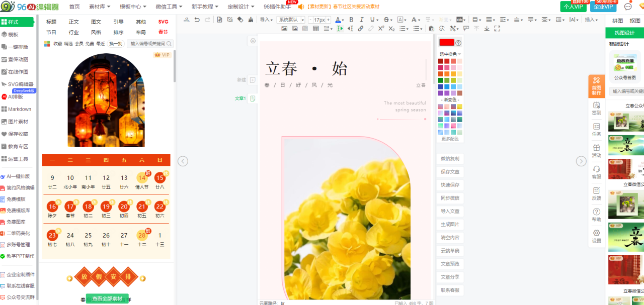The height and width of the screenshot is (305, 644).
Task: Click the insert table icon
Action: 316,29
